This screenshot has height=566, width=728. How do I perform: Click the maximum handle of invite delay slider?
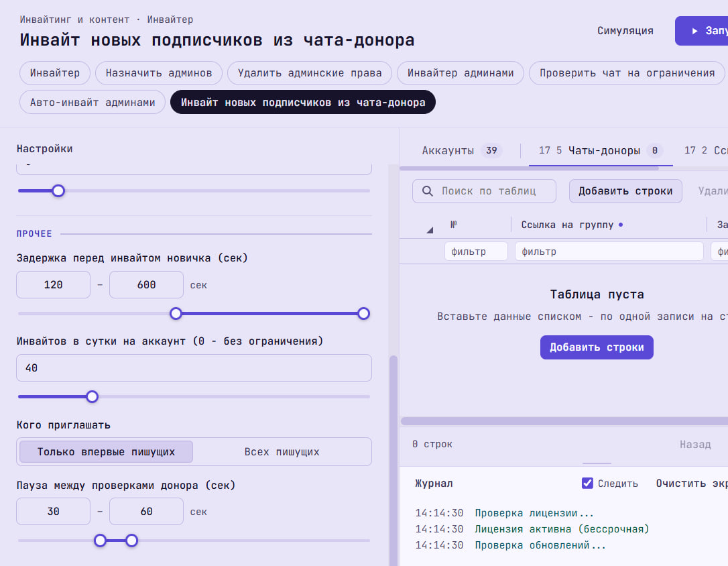363,313
